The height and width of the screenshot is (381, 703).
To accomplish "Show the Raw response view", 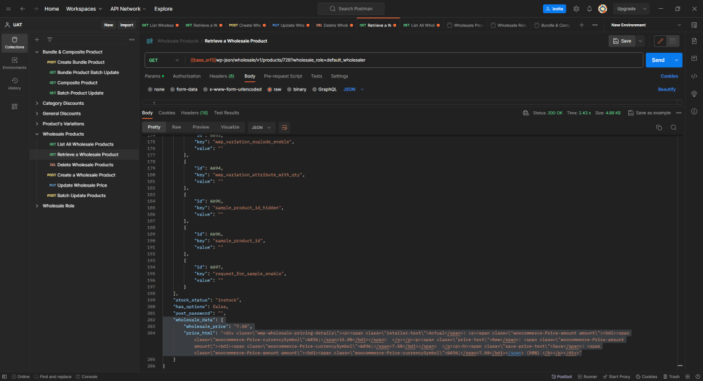I will [177, 127].
